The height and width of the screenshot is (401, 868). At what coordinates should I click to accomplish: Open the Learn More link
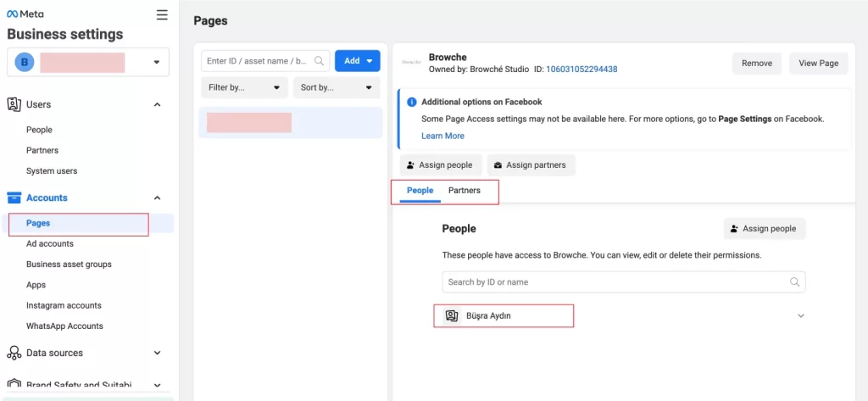(442, 136)
